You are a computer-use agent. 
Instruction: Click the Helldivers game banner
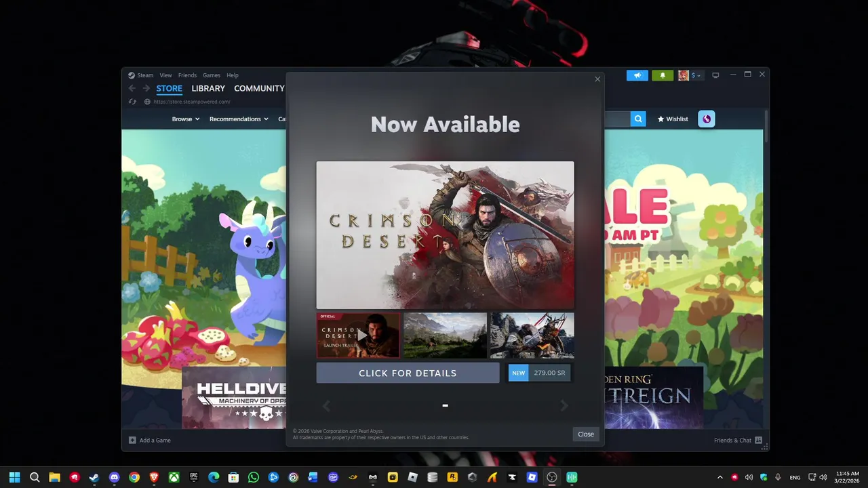click(x=234, y=398)
